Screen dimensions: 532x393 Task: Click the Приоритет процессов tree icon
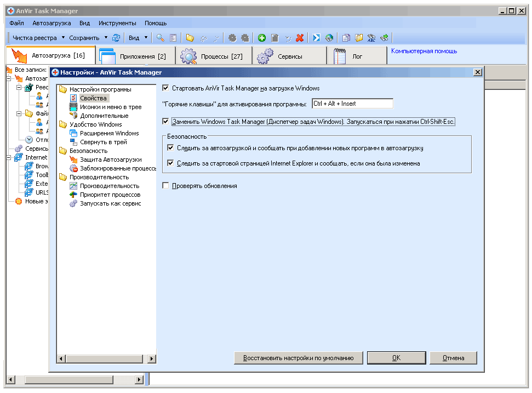(x=73, y=195)
